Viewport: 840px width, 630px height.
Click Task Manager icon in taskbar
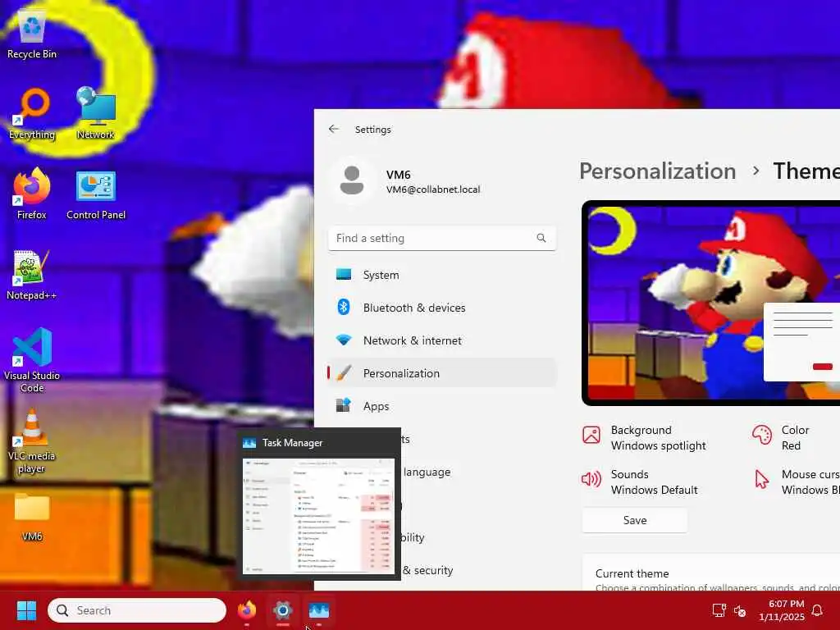point(319,610)
